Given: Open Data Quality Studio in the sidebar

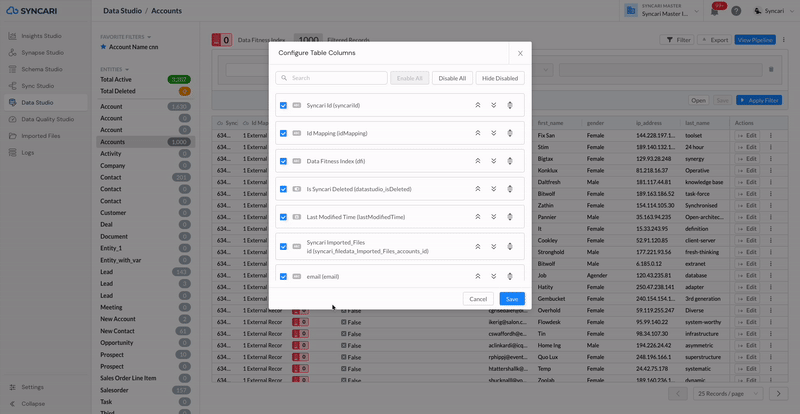Looking at the screenshot, I should (46, 119).
